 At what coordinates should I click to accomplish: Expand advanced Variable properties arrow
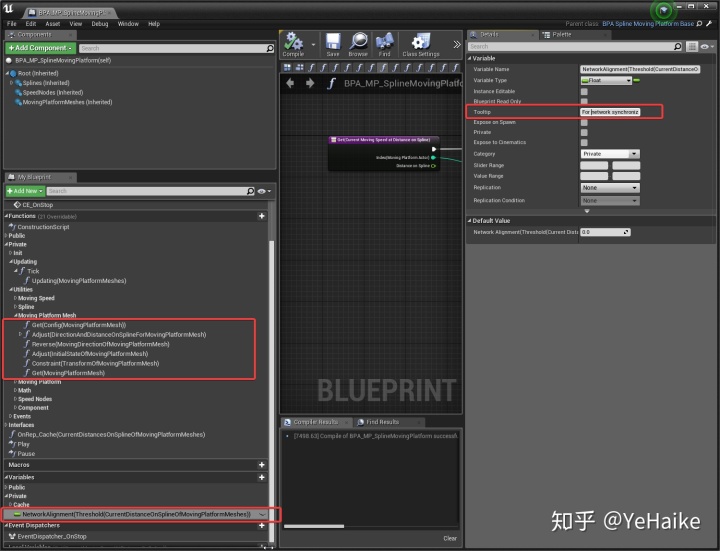click(587, 211)
